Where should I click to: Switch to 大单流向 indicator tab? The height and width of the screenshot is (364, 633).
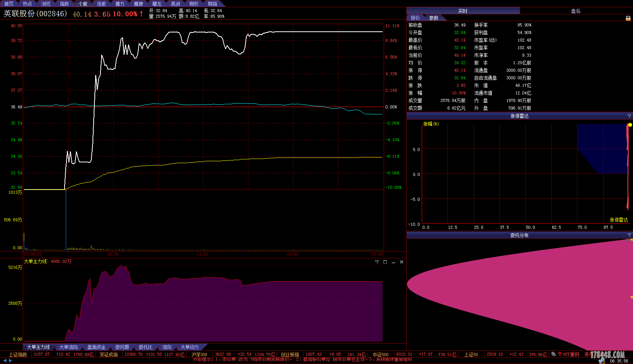coord(68,347)
